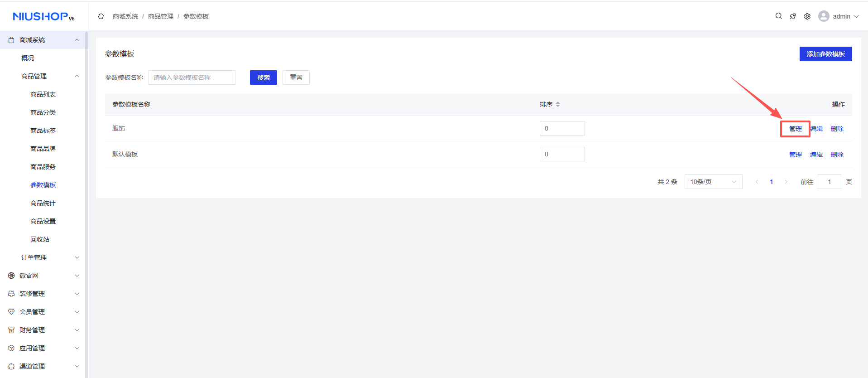Open the search icon in header
The width and height of the screenshot is (868, 378).
point(778,16)
